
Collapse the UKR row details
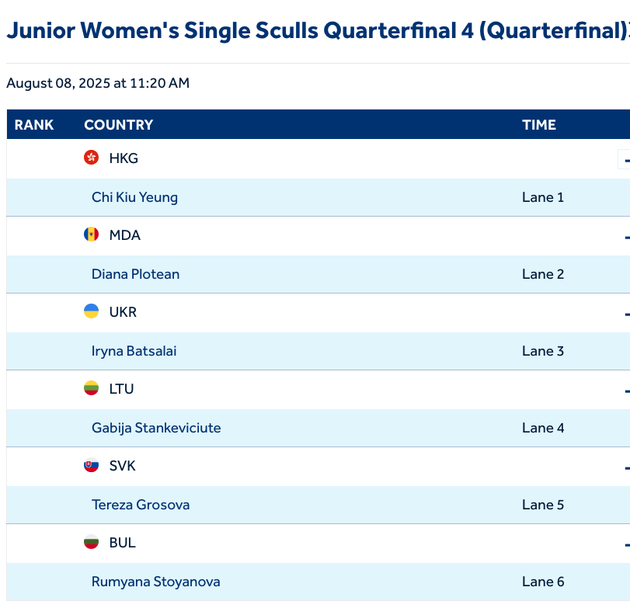coord(625,313)
